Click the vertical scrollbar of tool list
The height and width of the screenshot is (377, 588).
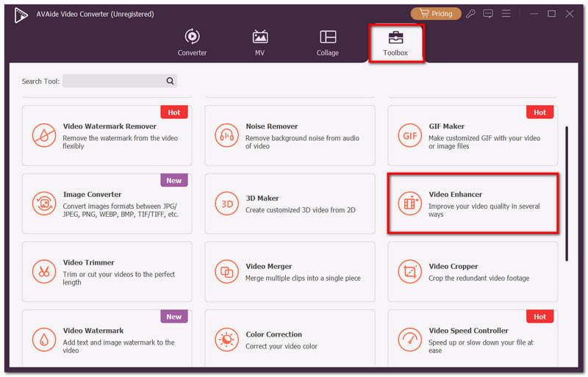(566, 193)
